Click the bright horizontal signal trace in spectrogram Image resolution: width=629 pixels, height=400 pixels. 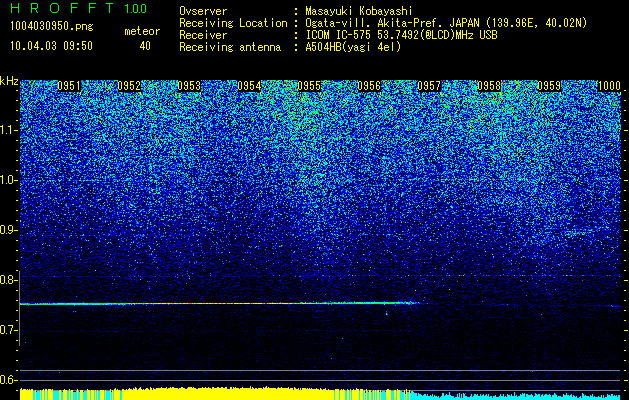219,304
